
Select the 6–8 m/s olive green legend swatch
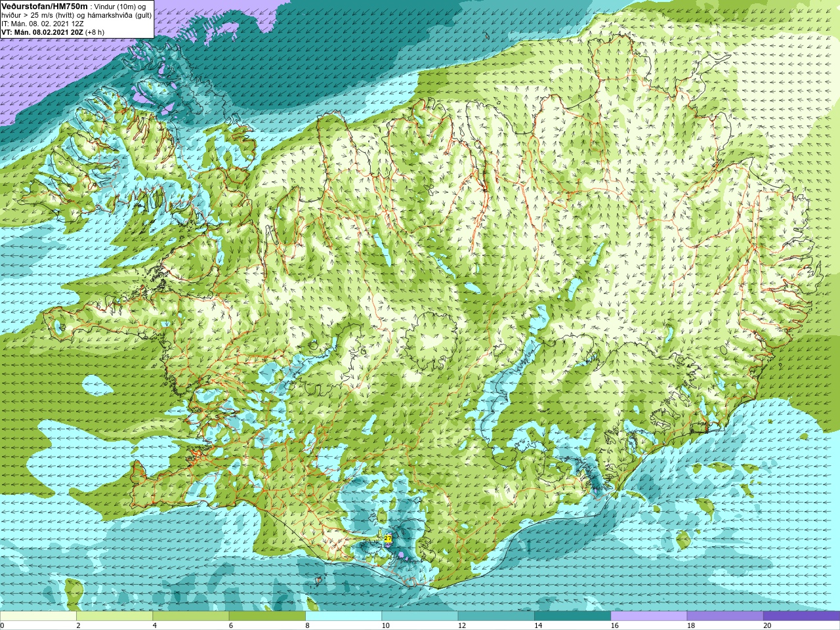pyautogui.click(x=267, y=616)
